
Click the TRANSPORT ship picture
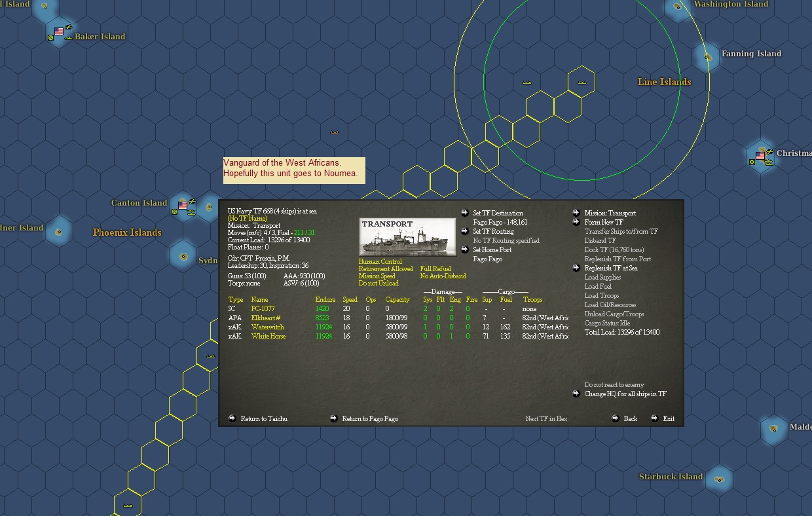(x=407, y=237)
